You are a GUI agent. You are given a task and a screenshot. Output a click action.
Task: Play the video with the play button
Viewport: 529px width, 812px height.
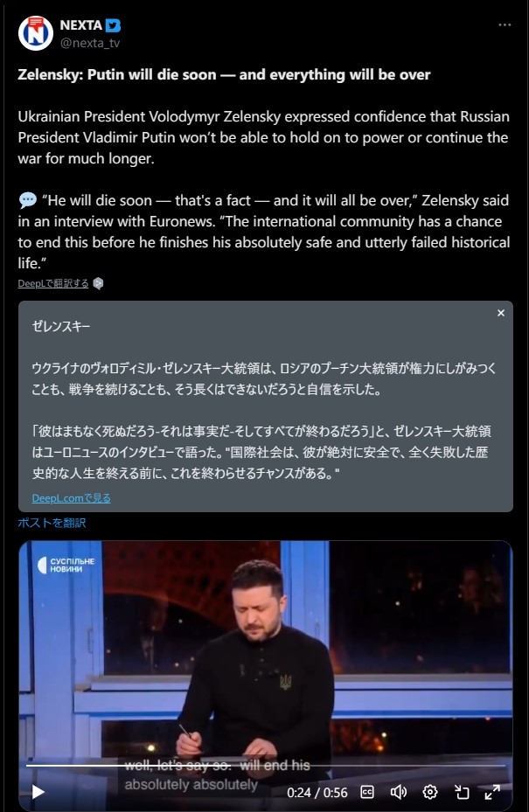click(x=38, y=792)
